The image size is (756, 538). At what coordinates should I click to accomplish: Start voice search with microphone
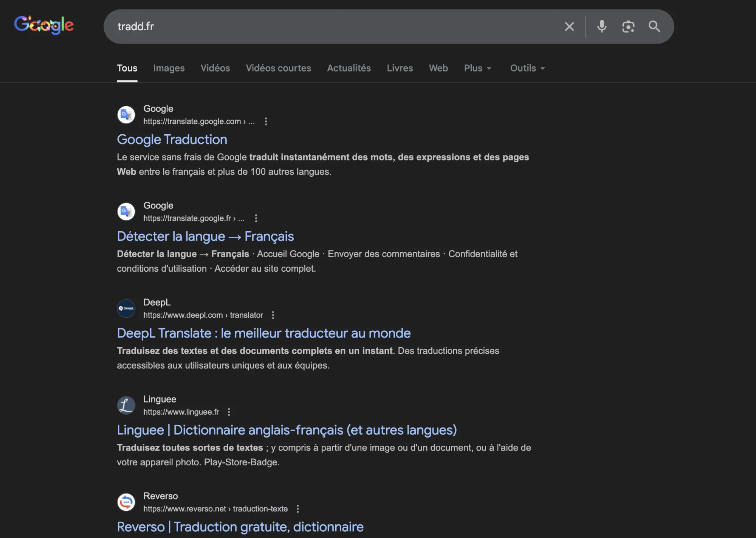(x=602, y=26)
